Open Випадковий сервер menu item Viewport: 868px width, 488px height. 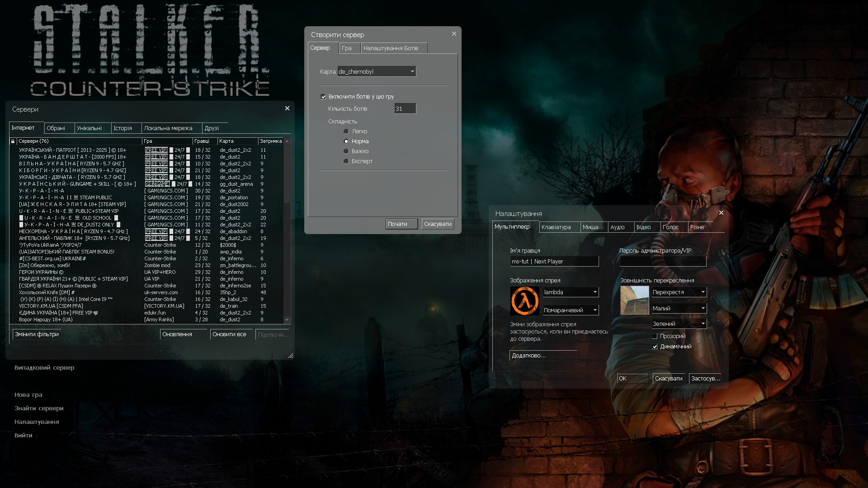click(x=44, y=368)
